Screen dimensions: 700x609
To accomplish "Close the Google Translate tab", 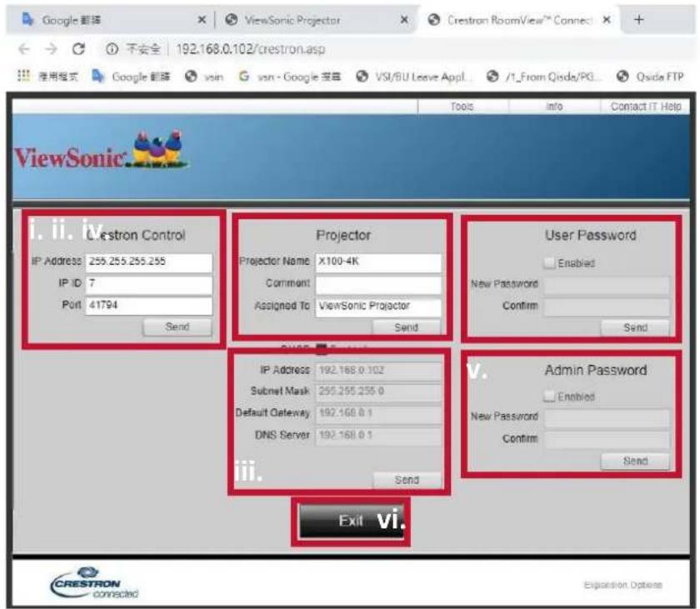I will tap(202, 20).
